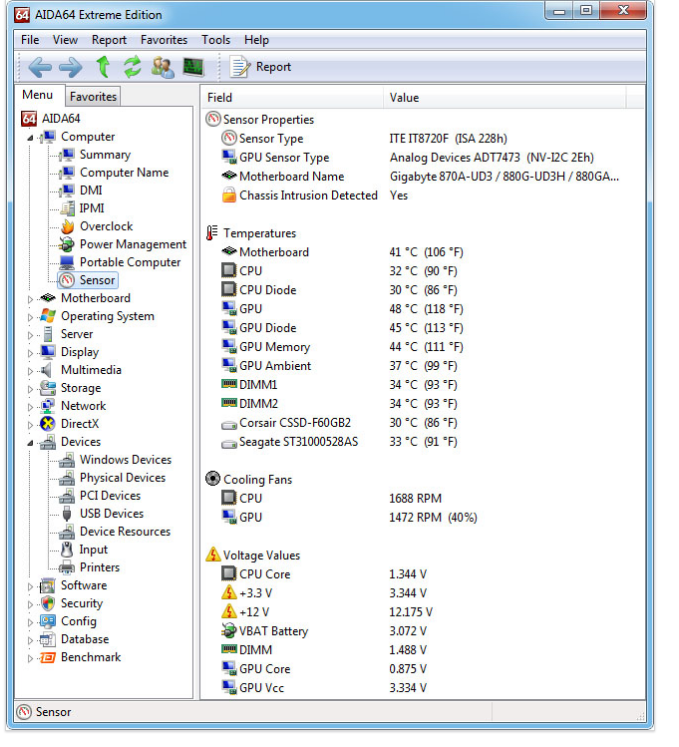This screenshot has height=747, width=679.
Task: Expand the Software tree node
Action: point(30,587)
